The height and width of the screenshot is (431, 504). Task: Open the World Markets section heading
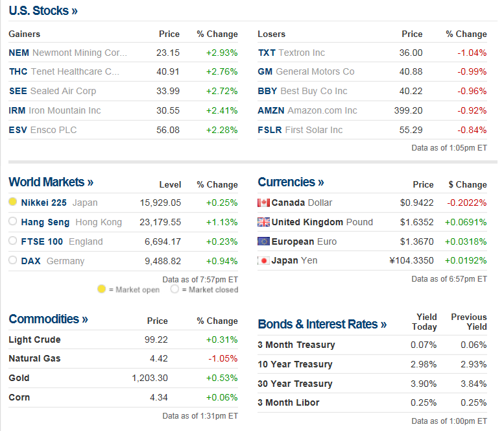(51, 182)
